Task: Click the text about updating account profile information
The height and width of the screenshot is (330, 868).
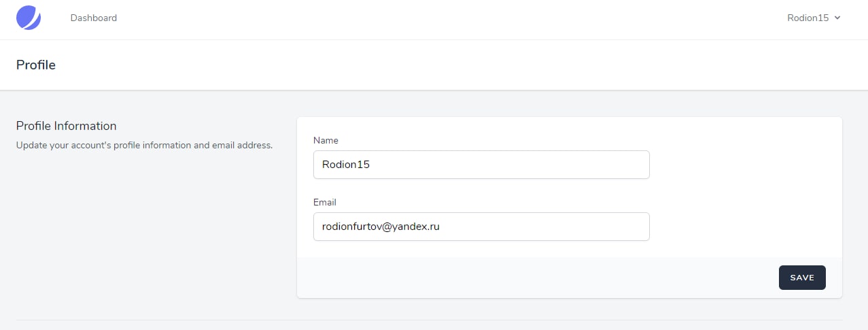Action: pyautogui.click(x=144, y=146)
